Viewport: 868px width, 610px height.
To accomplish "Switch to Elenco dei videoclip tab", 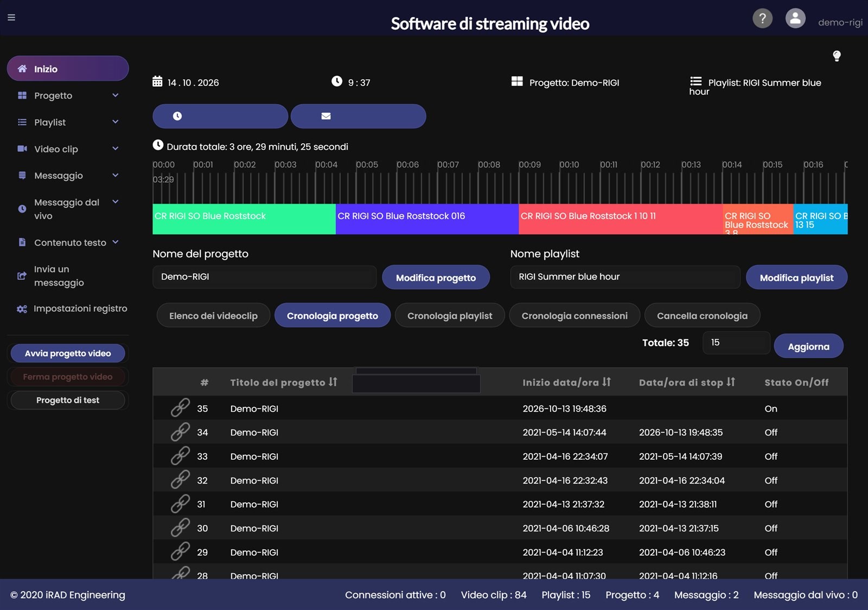I will (213, 315).
